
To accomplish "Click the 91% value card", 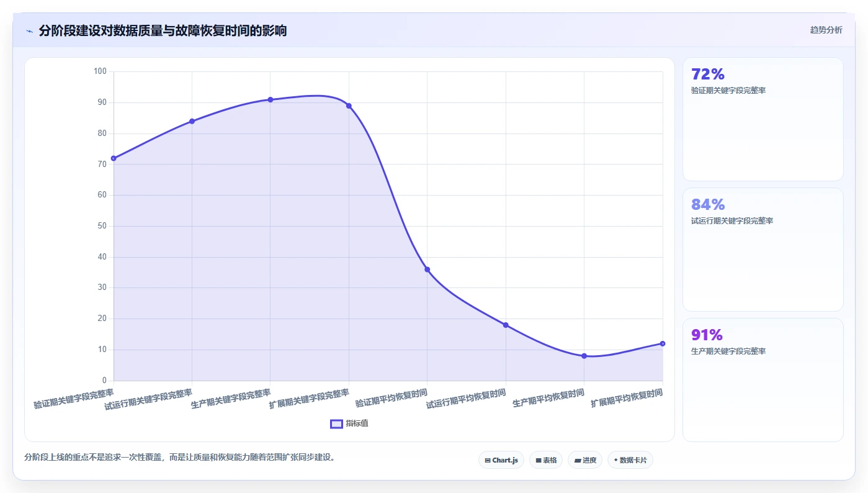I will pyautogui.click(x=763, y=380).
